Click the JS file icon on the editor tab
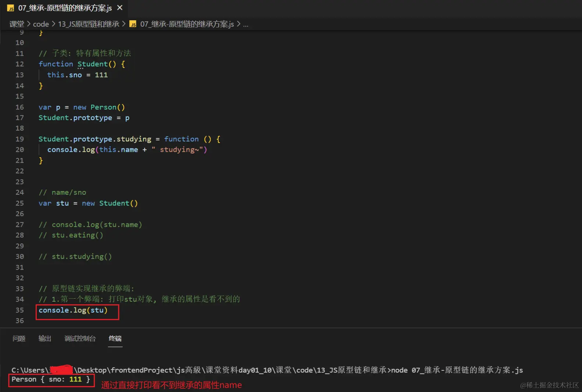Viewport: 582px width, 392px height. point(11,8)
